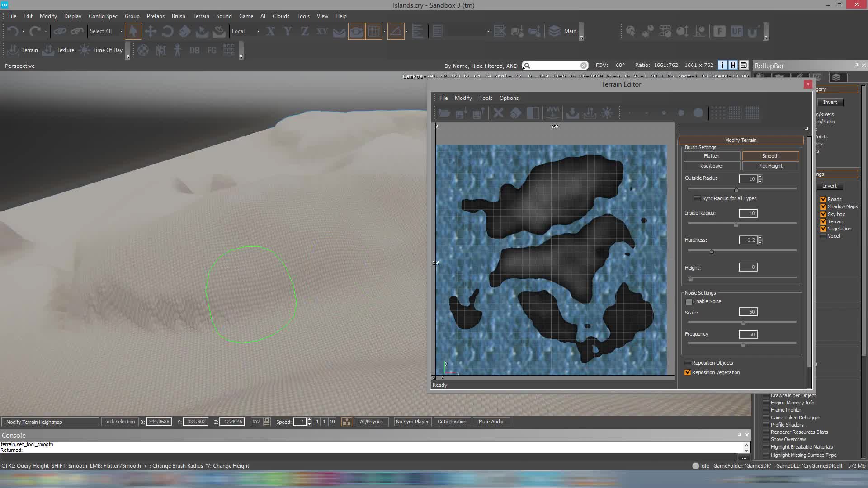Open the Options menu in Terrain Editor
The width and height of the screenshot is (868, 488).
[509, 98]
